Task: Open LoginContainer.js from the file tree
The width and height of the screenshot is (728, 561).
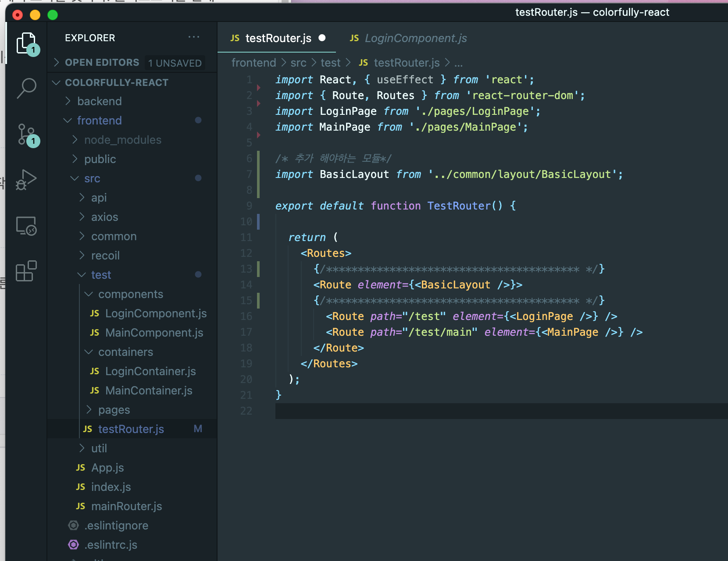Action: [x=150, y=371]
